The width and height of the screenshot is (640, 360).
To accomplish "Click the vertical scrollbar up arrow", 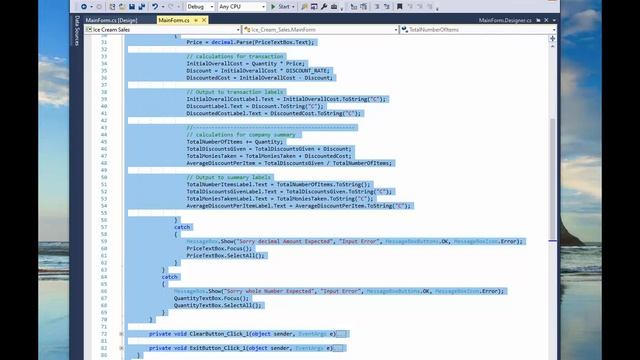I will pyautogui.click(x=552, y=46).
